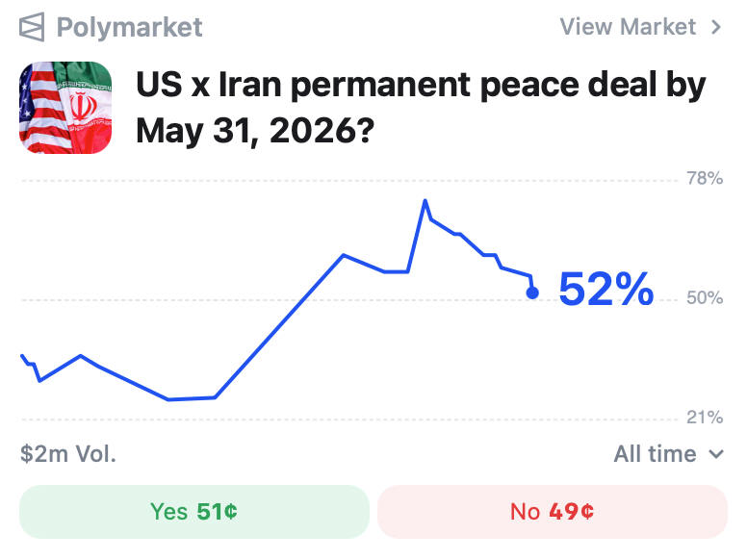Click the Polymarket logo icon
The width and height of the screenshot is (747, 560).
pyautogui.click(x=32, y=27)
